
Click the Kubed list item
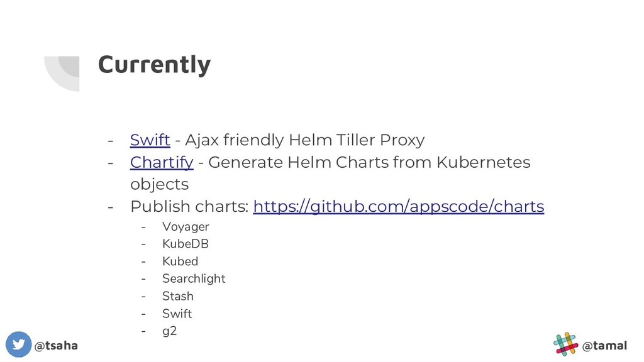180,261
